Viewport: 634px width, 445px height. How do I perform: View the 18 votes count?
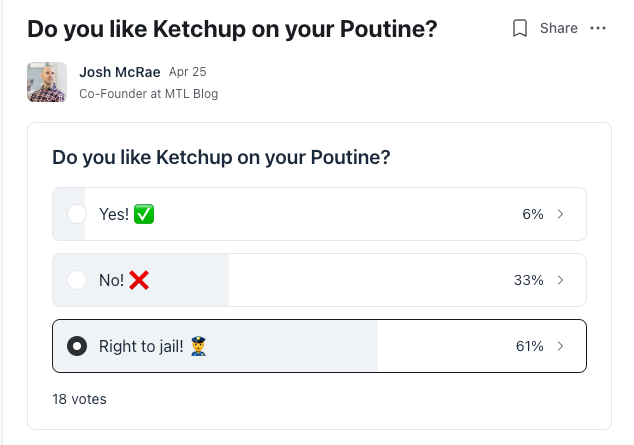pos(79,399)
